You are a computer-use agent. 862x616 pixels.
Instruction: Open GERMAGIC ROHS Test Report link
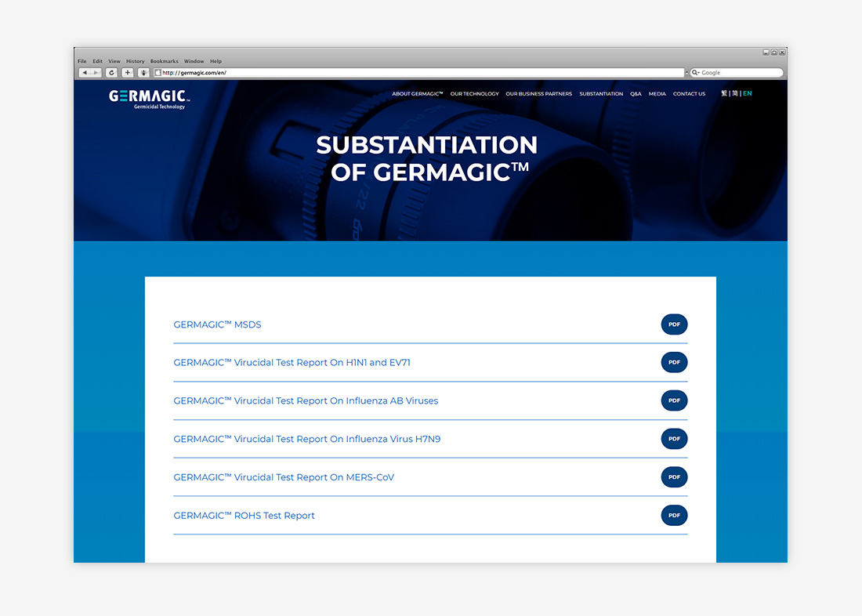point(244,516)
